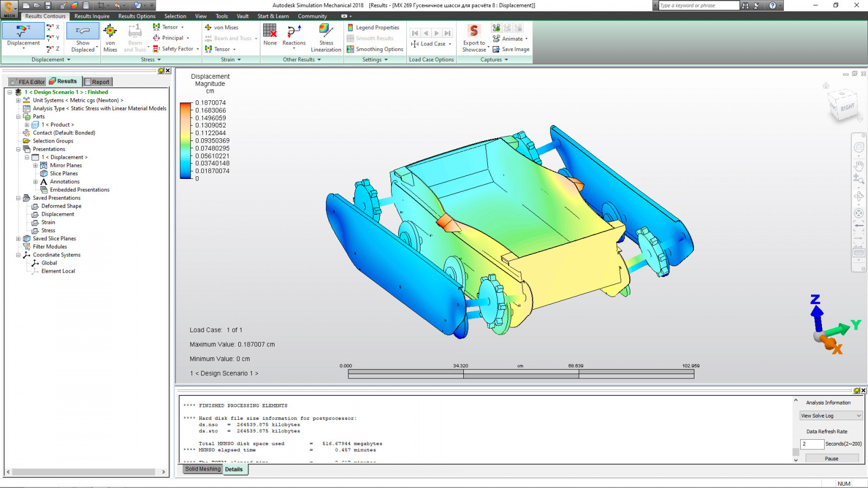Open the Selection ribbon tab
Viewport: 868px width, 488px height.
(x=175, y=16)
